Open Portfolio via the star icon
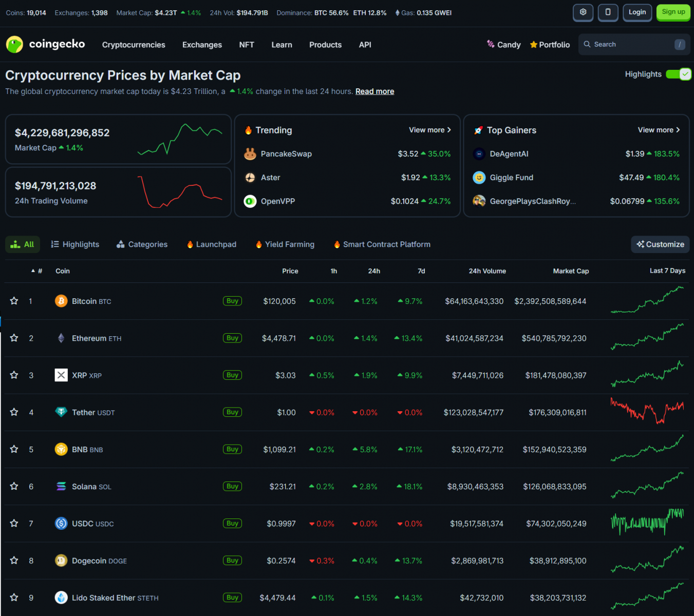 534,45
